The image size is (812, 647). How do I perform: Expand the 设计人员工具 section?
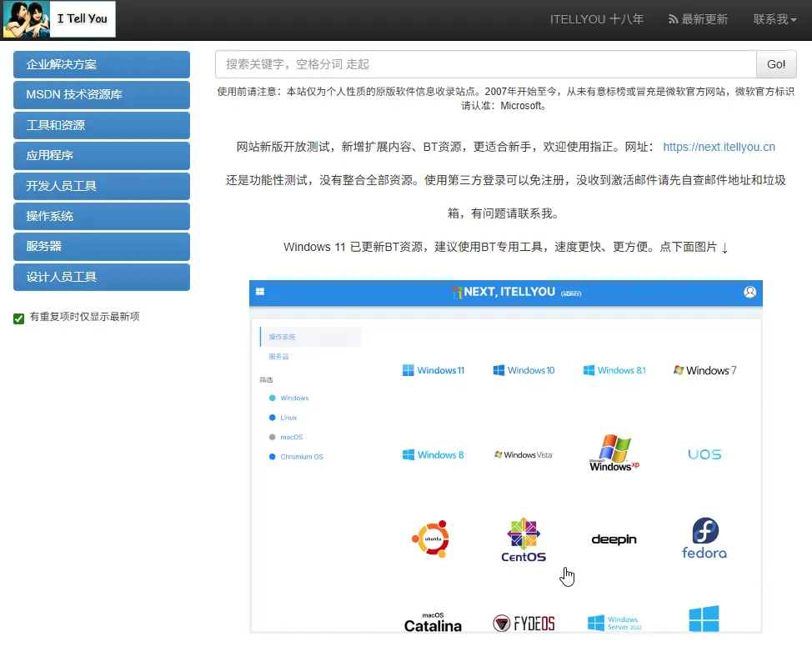tap(102, 277)
